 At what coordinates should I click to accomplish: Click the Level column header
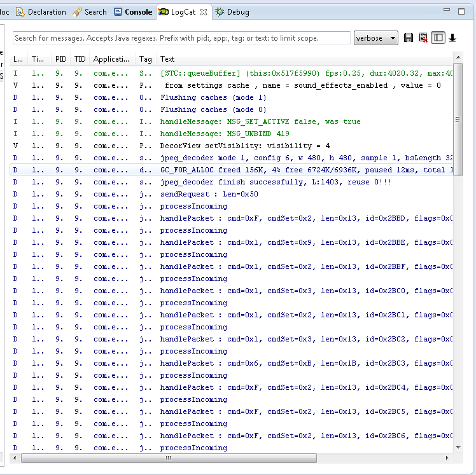click(x=18, y=59)
